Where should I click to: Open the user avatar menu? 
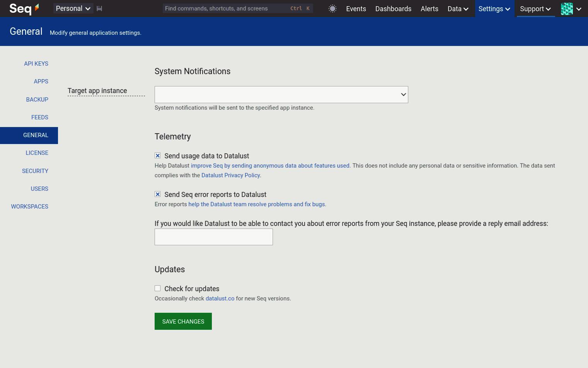[x=571, y=8]
